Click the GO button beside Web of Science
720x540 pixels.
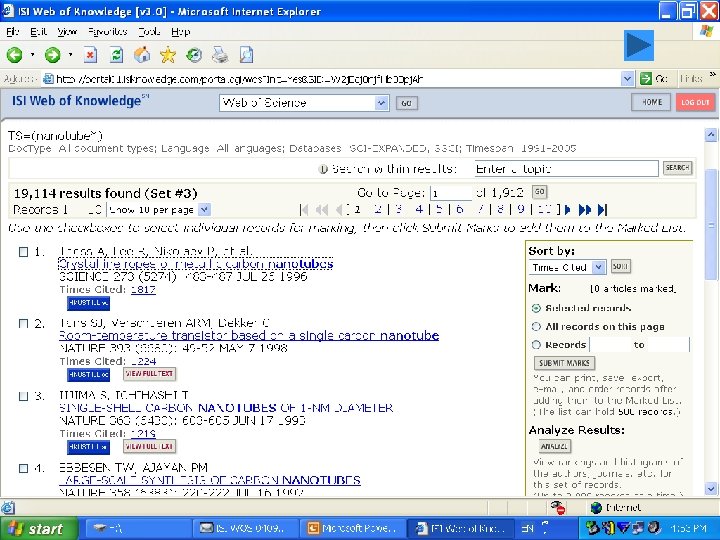[x=407, y=103]
